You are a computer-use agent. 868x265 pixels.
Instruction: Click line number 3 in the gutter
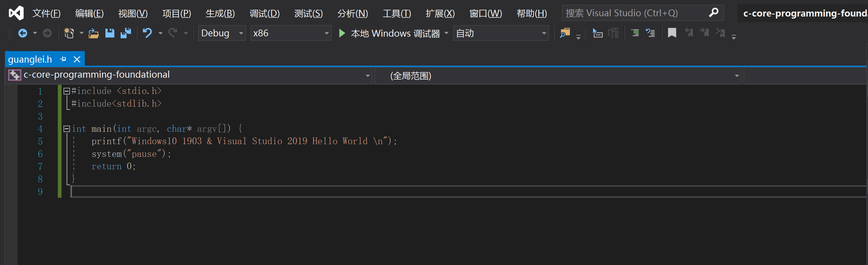point(40,116)
